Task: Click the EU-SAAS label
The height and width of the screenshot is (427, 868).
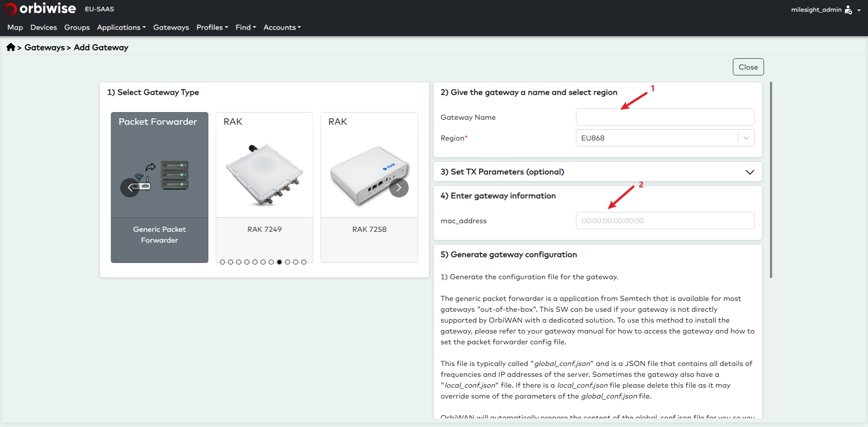Action: click(99, 9)
